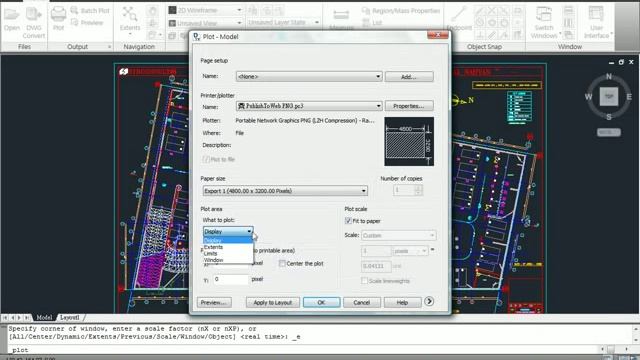Open the DWG Convert tool
Screen dimensions: 640x360
pyautogui.click(x=33, y=22)
